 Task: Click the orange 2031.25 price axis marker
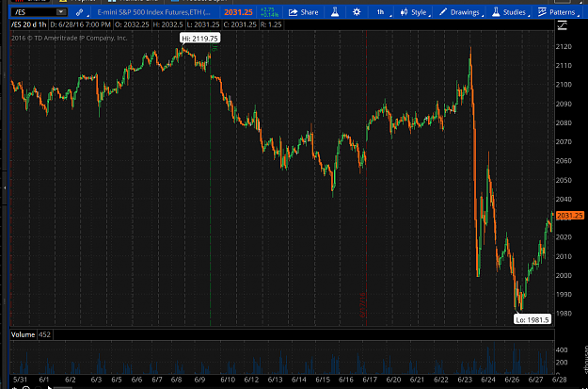(x=570, y=216)
